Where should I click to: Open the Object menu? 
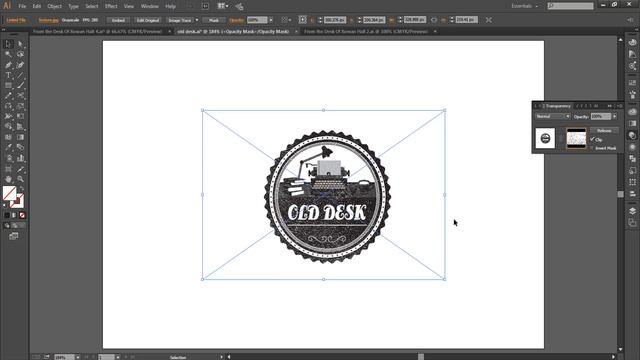tap(54, 6)
